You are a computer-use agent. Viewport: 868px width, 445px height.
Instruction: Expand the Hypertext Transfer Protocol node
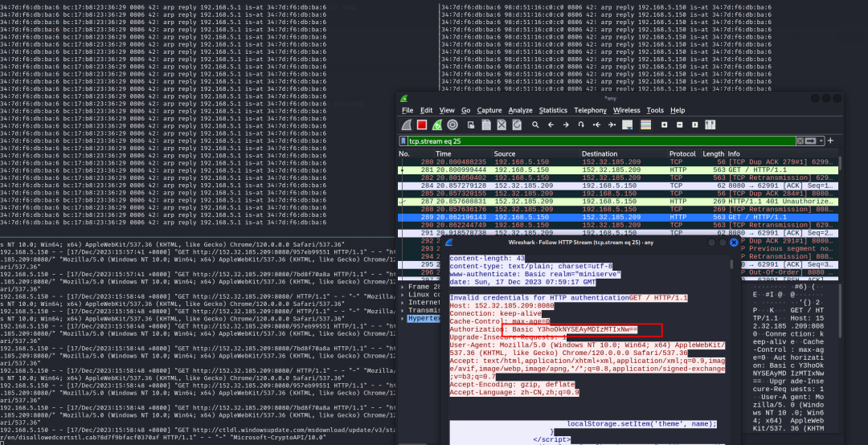coord(403,319)
